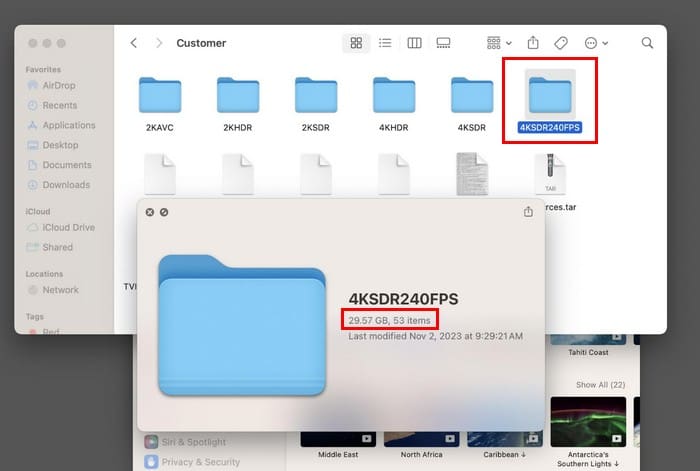Viewport: 700px width, 471px height.
Task: Switch Finder to list view
Action: coord(384,43)
